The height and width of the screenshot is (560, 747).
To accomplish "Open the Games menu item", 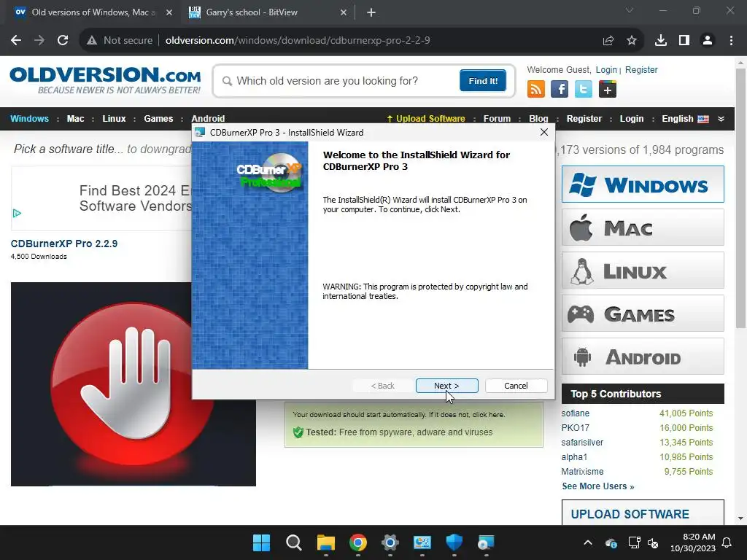I will (x=158, y=119).
